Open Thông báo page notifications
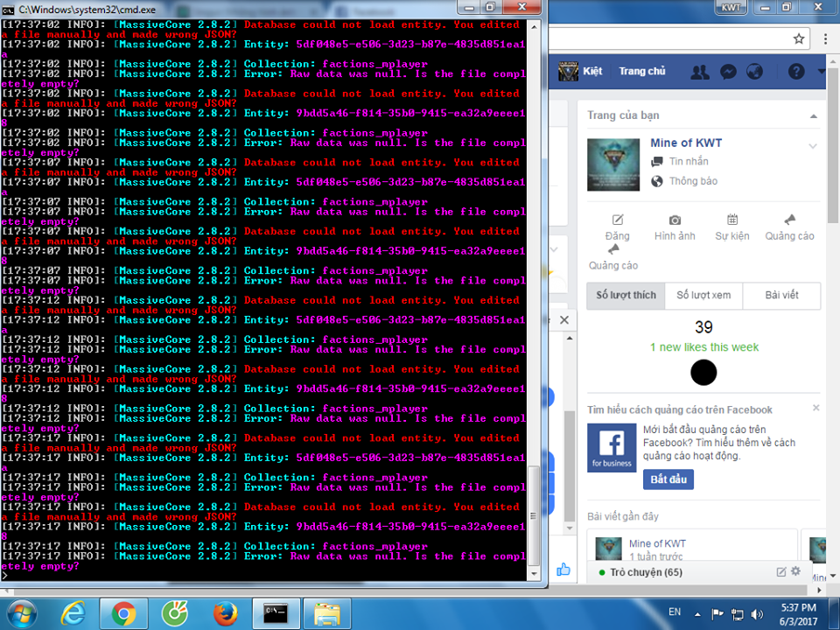 pos(693,181)
